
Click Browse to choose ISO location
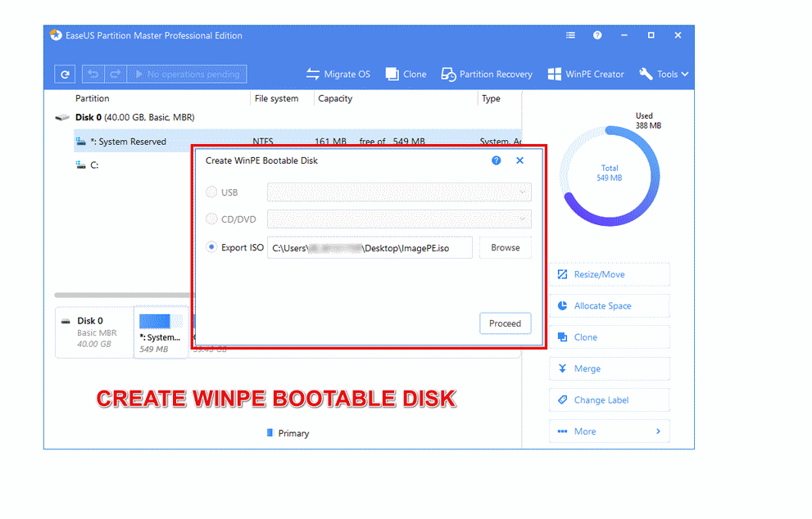(505, 248)
